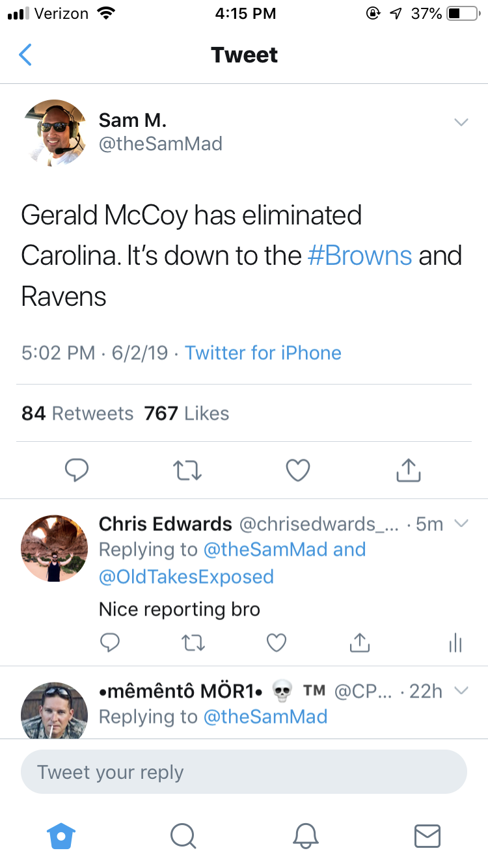This screenshot has height=868, width=488.
Task: Retweet the Gerald McCoy tweet
Action: (187, 470)
